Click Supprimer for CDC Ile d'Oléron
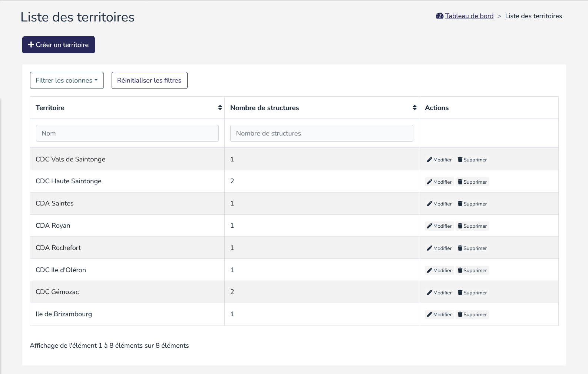 coord(472,271)
